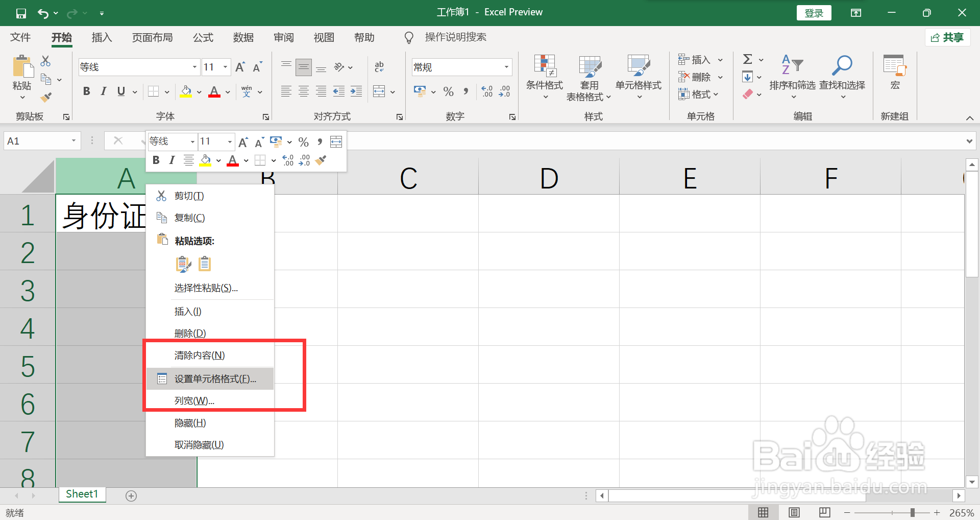The height and width of the screenshot is (520, 980).
Task: Expand the Name Box dropdown arrow
Action: click(x=74, y=141)
